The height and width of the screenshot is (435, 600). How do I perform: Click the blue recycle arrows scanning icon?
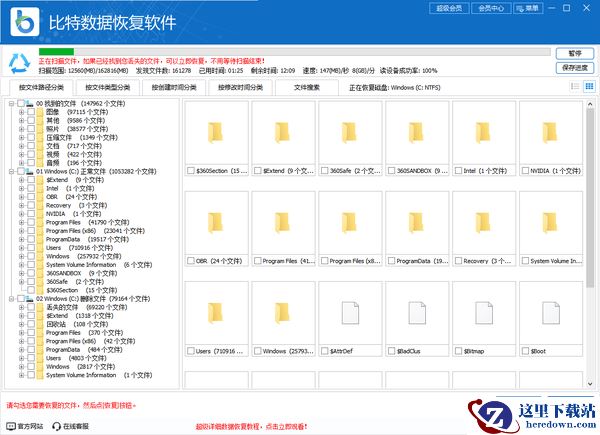pyautogui.click(x=19, y=63)
